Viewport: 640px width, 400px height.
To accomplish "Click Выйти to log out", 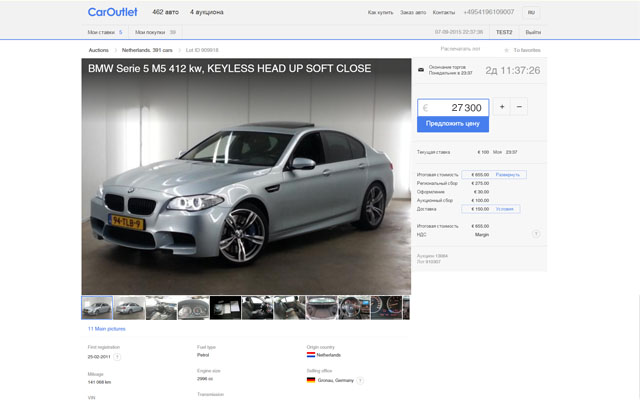I will pyautogui.click(x=533, y=32).
